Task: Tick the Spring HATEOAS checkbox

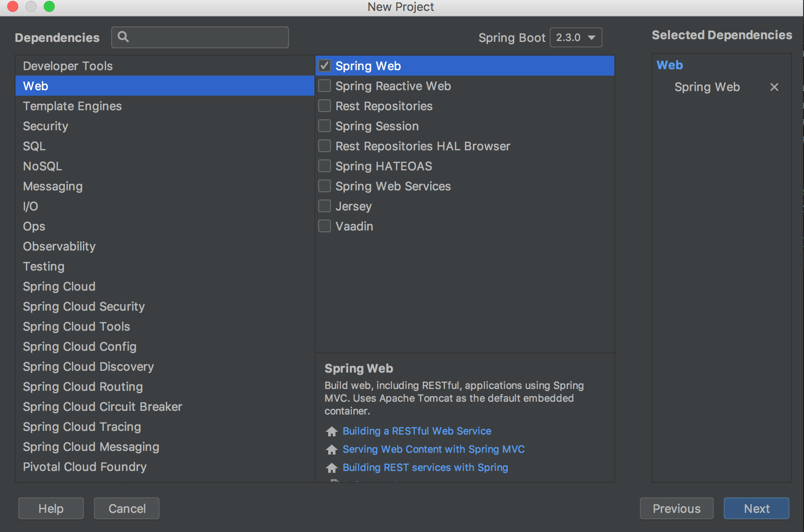Action: (x=325, y=166)
